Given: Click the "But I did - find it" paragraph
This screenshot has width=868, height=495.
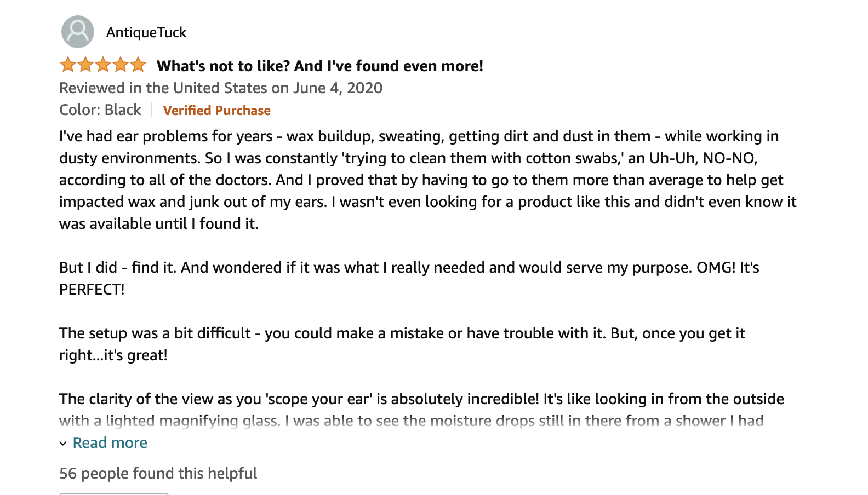Looking at the screenshot, I should (409, 278).
